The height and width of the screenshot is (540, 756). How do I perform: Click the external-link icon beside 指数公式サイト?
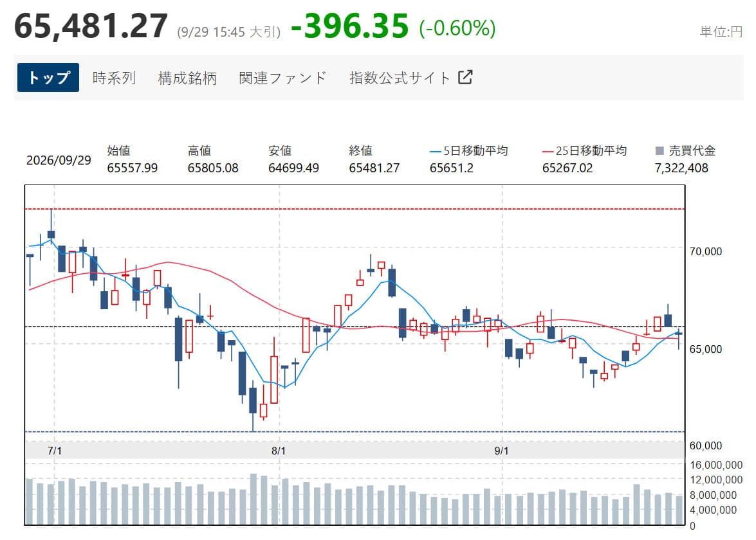pos(465,77)
